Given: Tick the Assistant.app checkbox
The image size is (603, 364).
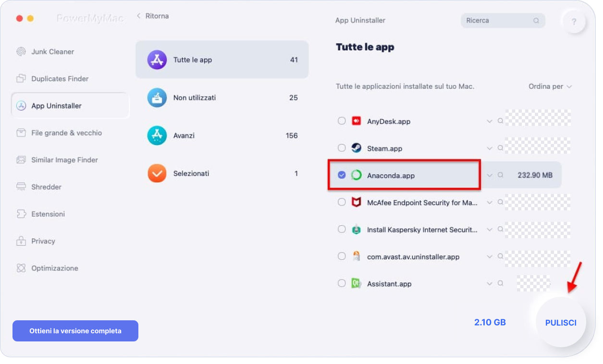Looking at the screenshot, I should click(x=342, y=283).
